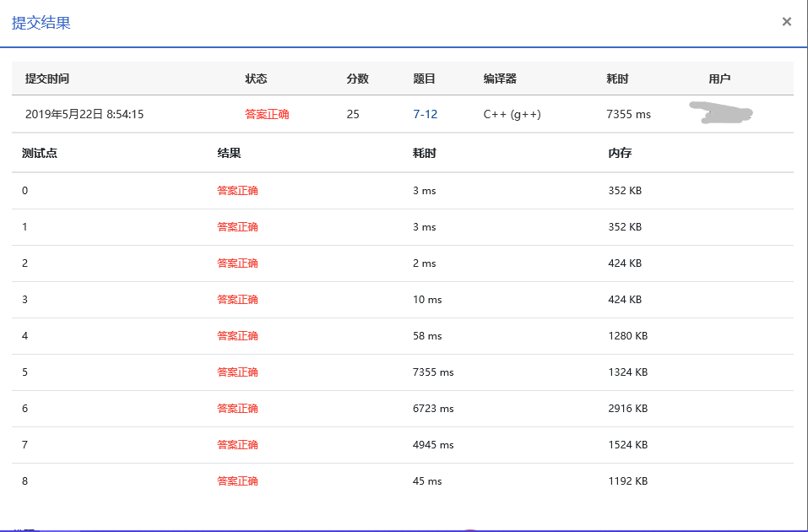Click the 分数 column header

tap(358, 79)
